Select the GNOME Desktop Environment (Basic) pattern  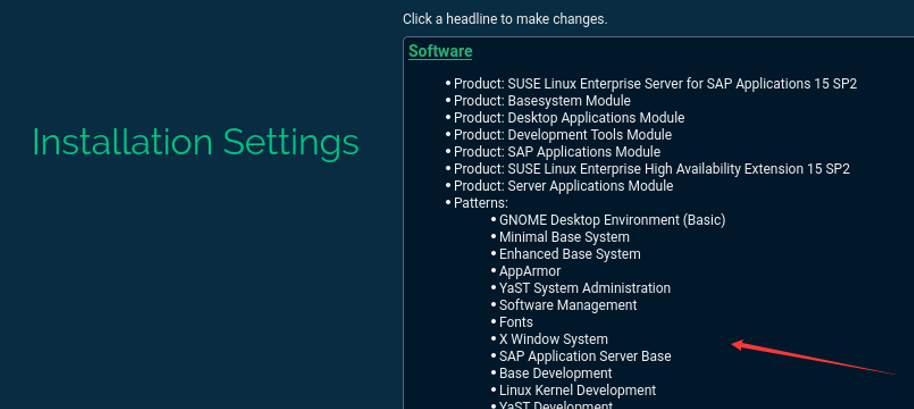point(612,220)
